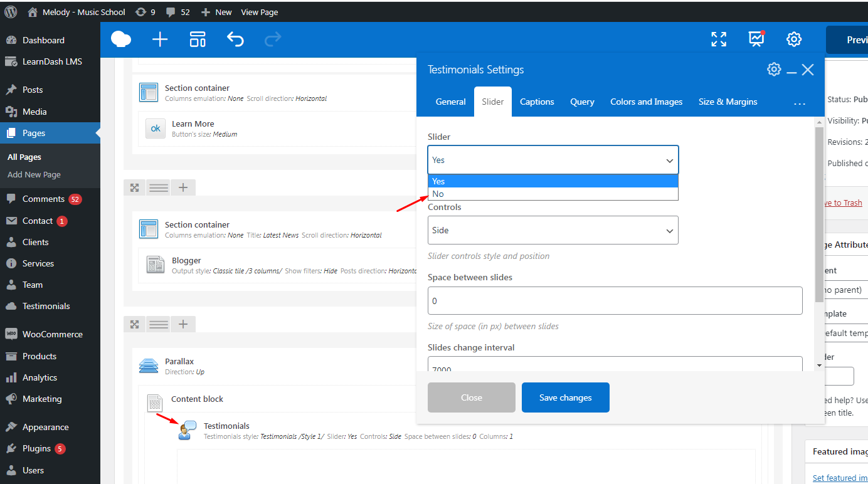Open Melody - Music School site link

(77, 12)
